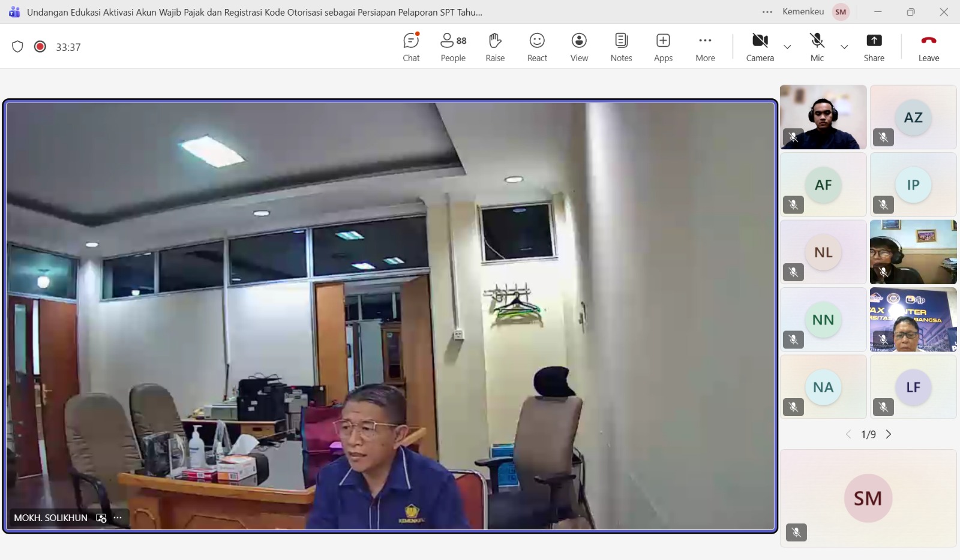Screen dimensions: 960x560
Task: Unmute the Mic
Action: pos(817,47)
